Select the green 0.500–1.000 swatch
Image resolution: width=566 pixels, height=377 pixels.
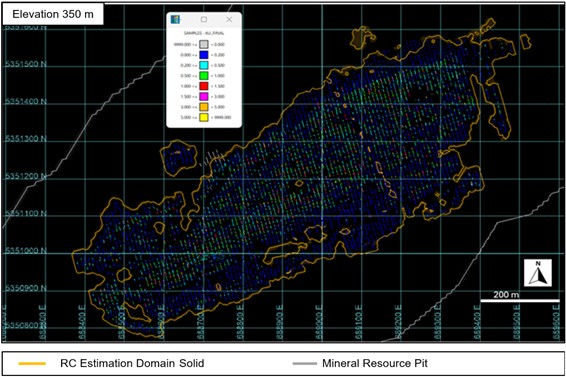click(204, 76)
